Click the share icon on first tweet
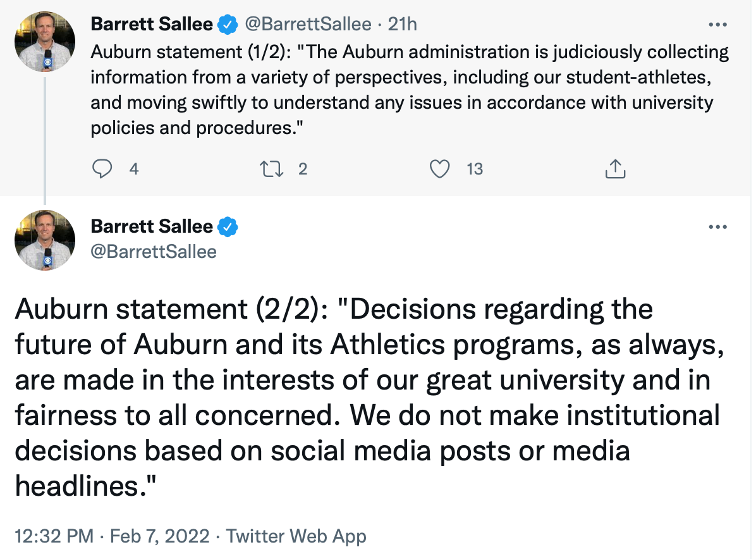The height and width of the screenshot is (559, 756). click(x=615, y=169)
